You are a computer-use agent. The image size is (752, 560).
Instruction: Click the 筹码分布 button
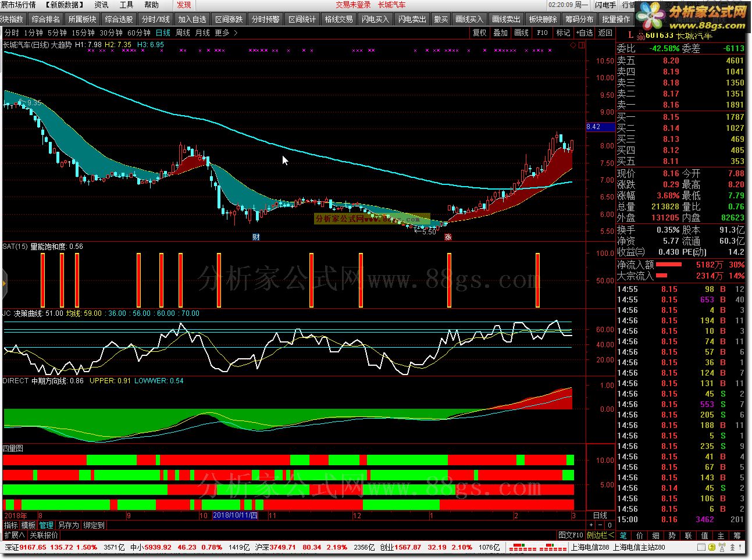579,19
